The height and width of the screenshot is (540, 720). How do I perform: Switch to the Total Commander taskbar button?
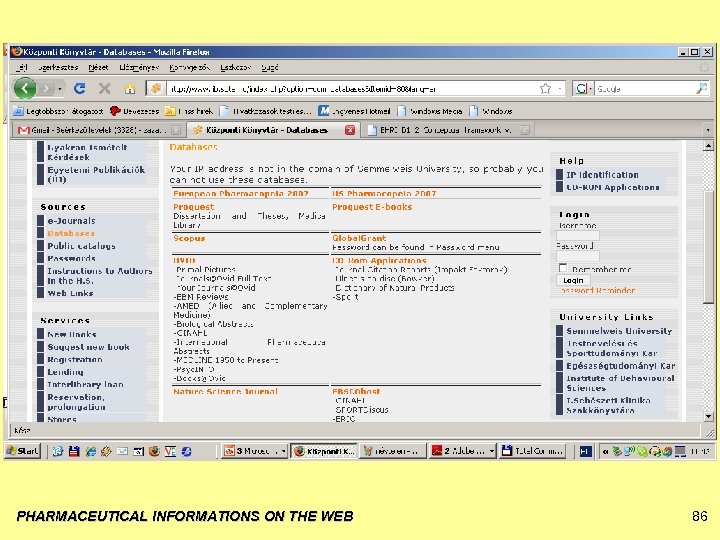tap(533, 451)
